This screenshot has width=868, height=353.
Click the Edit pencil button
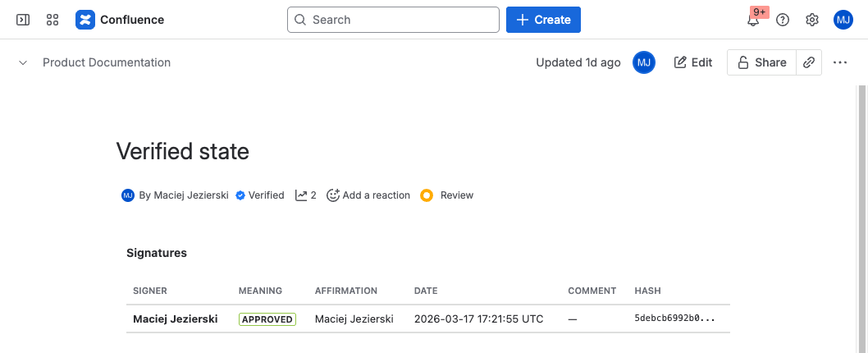(693, 62)
